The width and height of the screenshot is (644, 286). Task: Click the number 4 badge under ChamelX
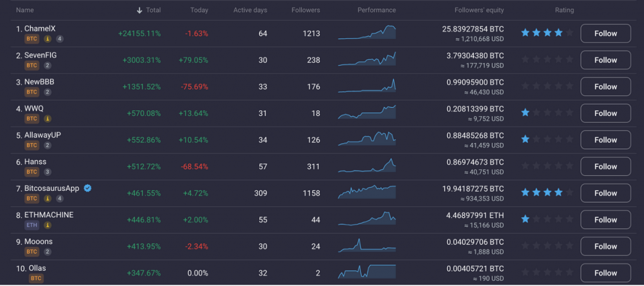60,39
